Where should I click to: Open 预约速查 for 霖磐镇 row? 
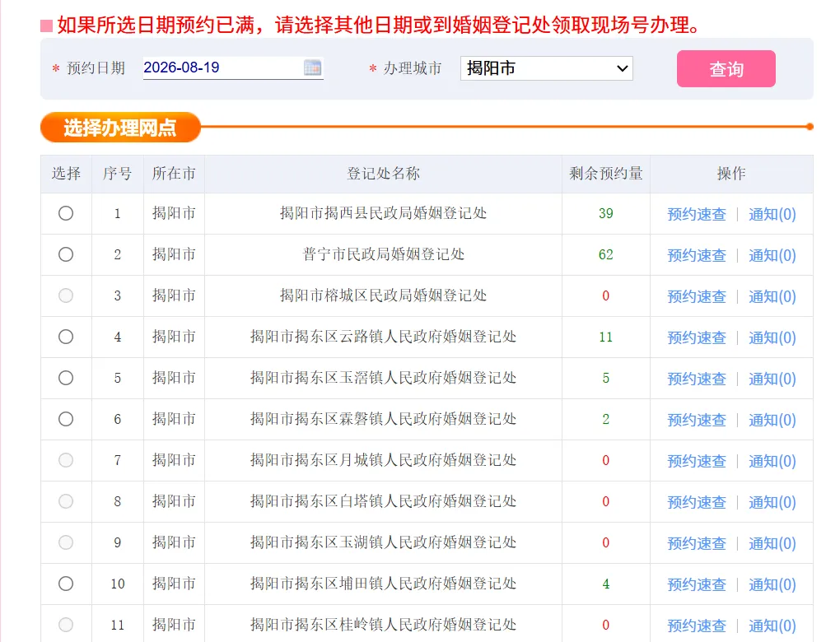pos(697,421)
